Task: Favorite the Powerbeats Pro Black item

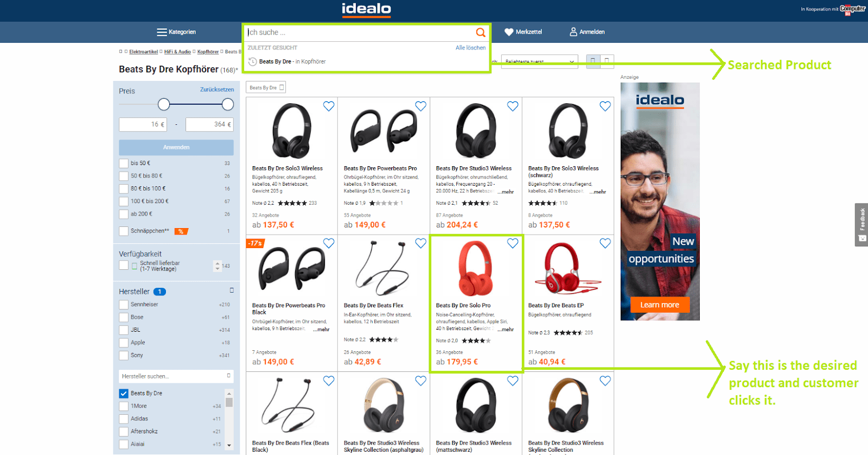Action: tap(329, 243)
